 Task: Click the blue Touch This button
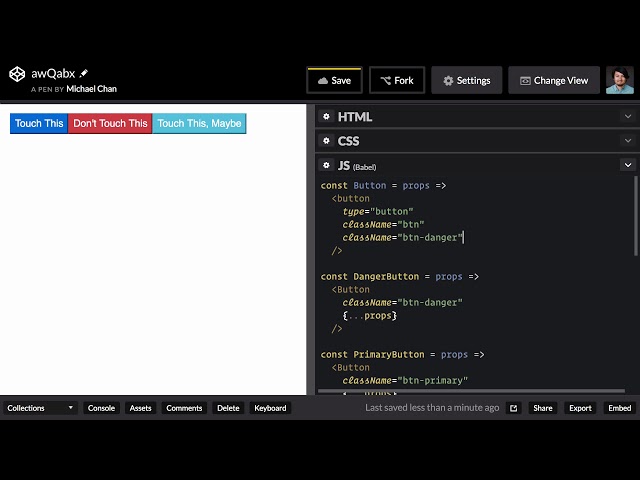coord(39,123)
